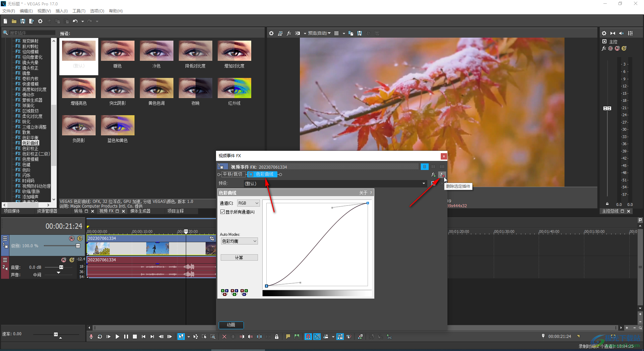Open the 文件(F) menu
Viewport: 644px width, 351px height.
tap(9, 11)
